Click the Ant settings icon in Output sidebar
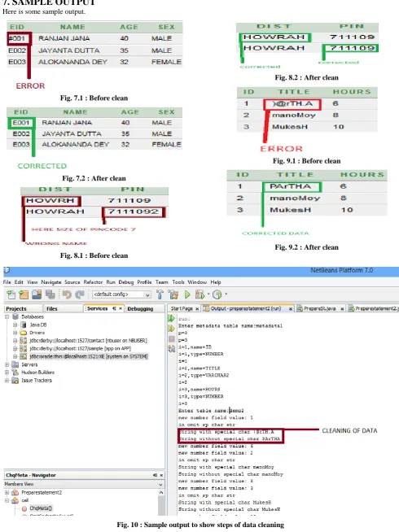Screen dimensions: 399x532 pos(172,348)
